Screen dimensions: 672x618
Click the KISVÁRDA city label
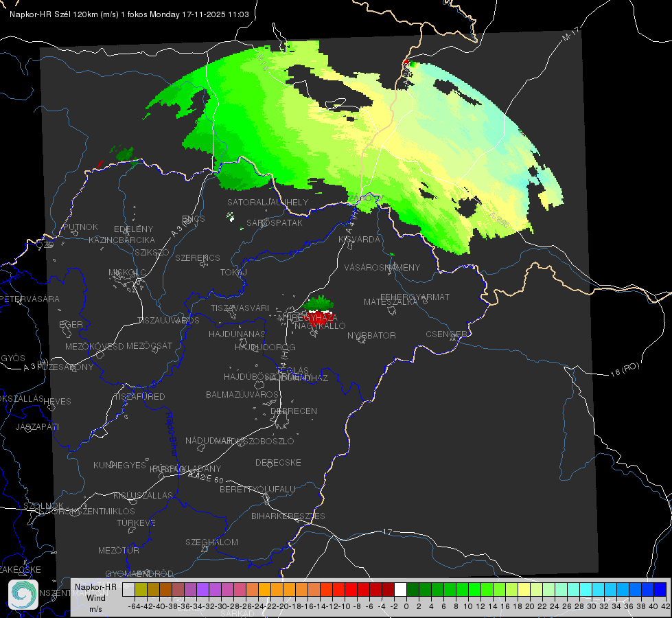click(359, 240)
